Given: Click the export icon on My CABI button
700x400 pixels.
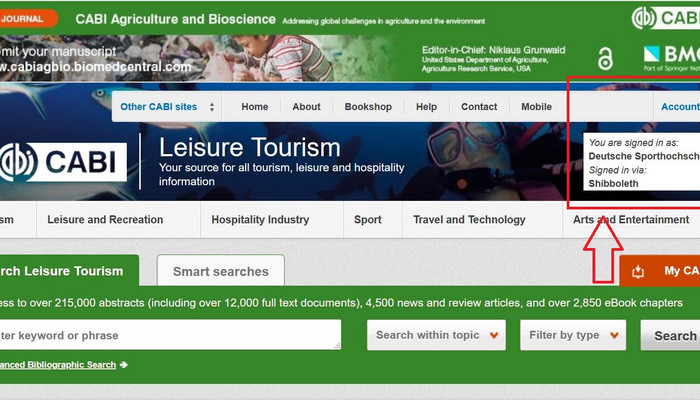Looking at the screenshot, I should [638, 271].
